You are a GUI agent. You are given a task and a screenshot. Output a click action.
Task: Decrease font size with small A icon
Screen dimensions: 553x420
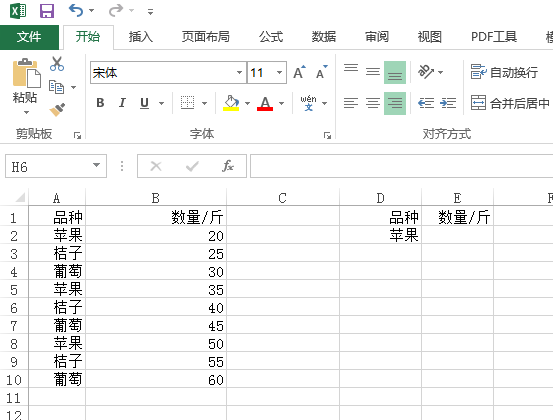322,72
